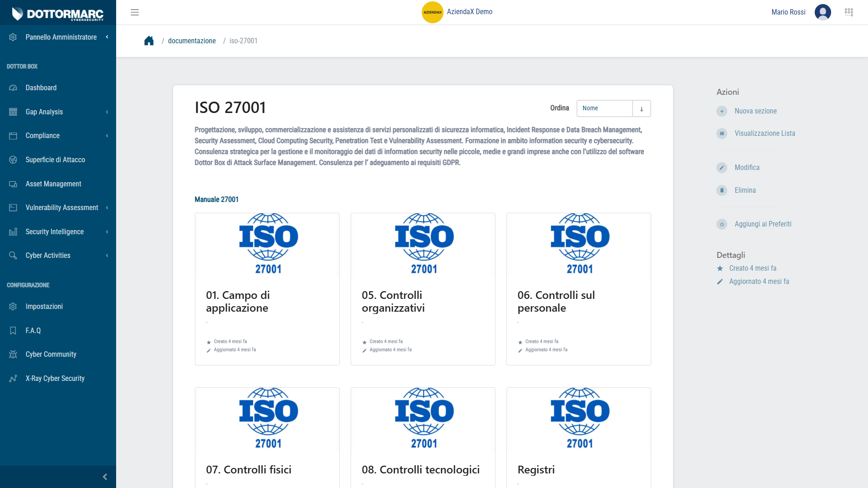Expand Vulnerability Assessment chevron
Viewport: 868px width, 488px height.
click(107, 208)
